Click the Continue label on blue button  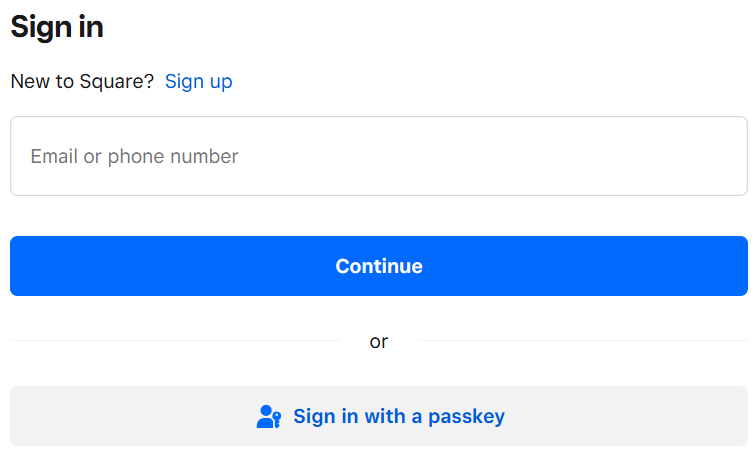pos(379,266)
